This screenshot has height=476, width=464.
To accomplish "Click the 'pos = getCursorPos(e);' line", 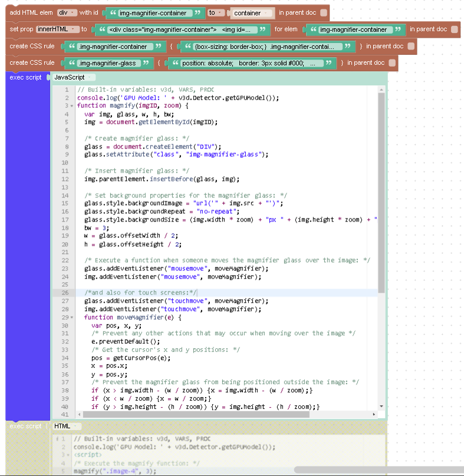I will (131, 358).
